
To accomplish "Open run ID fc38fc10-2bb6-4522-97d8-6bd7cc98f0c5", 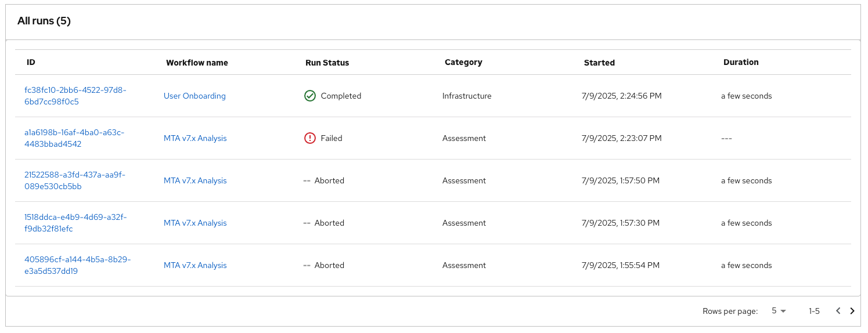I will (x=75, y=96).
